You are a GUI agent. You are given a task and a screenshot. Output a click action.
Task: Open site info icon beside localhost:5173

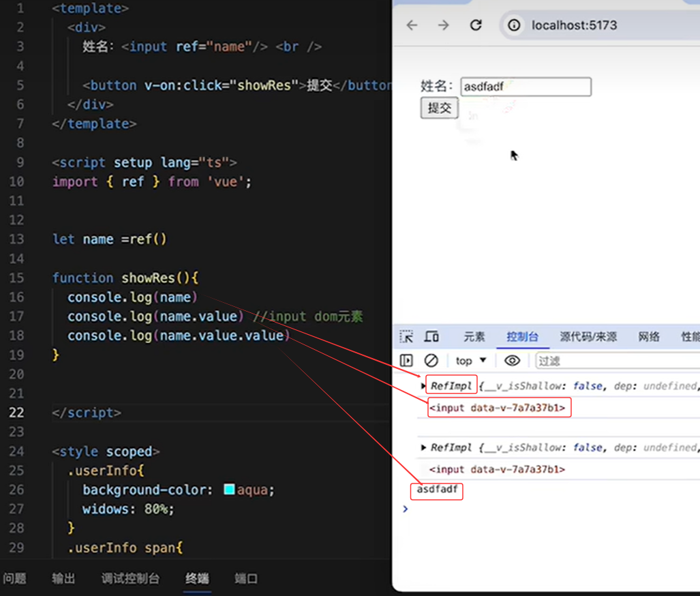[514, 25]
